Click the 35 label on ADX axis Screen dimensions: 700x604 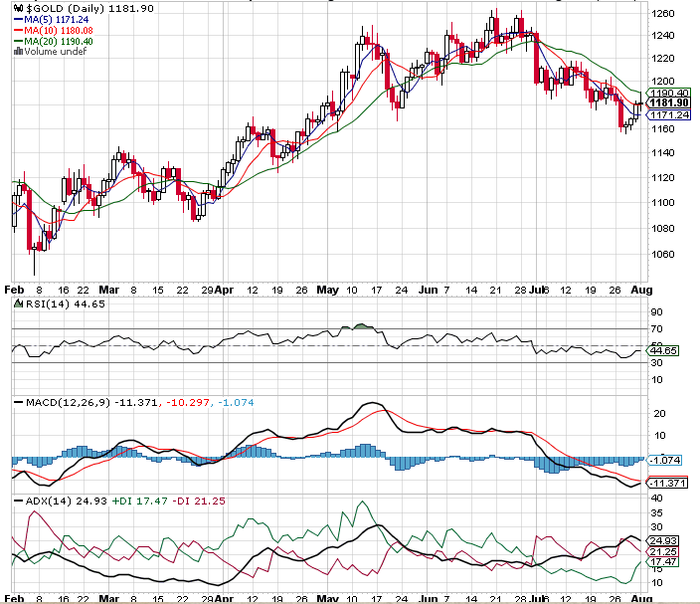pyautogui.click(x=656, y=512)
